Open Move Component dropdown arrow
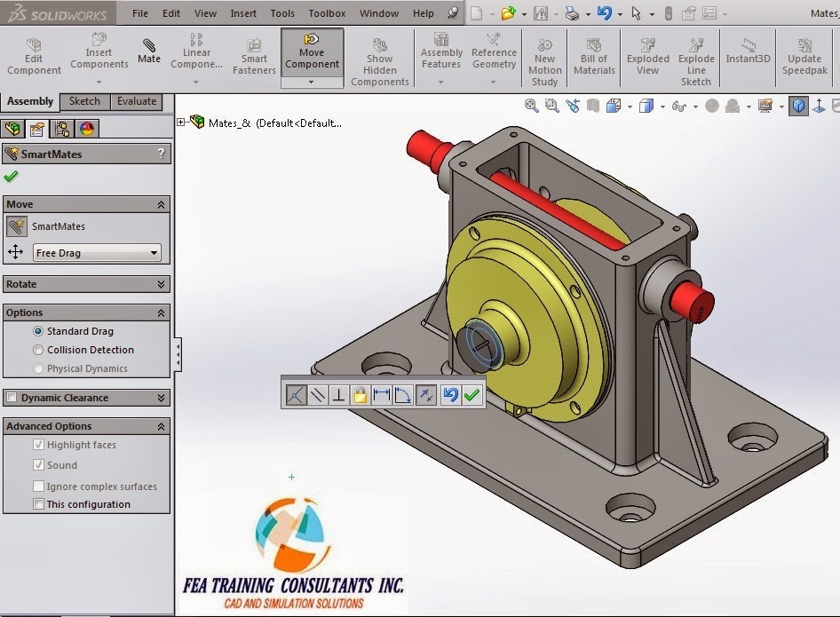 [312, 82]
